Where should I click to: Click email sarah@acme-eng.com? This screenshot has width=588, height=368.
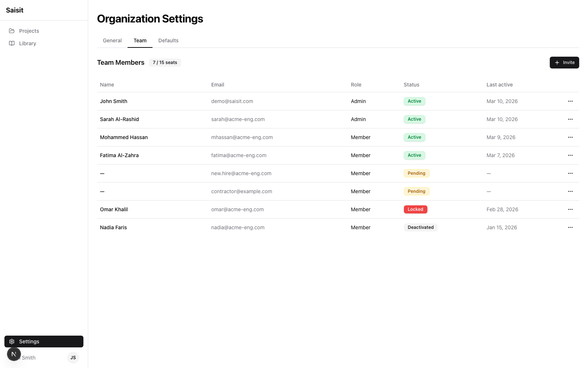click(238, 119)
